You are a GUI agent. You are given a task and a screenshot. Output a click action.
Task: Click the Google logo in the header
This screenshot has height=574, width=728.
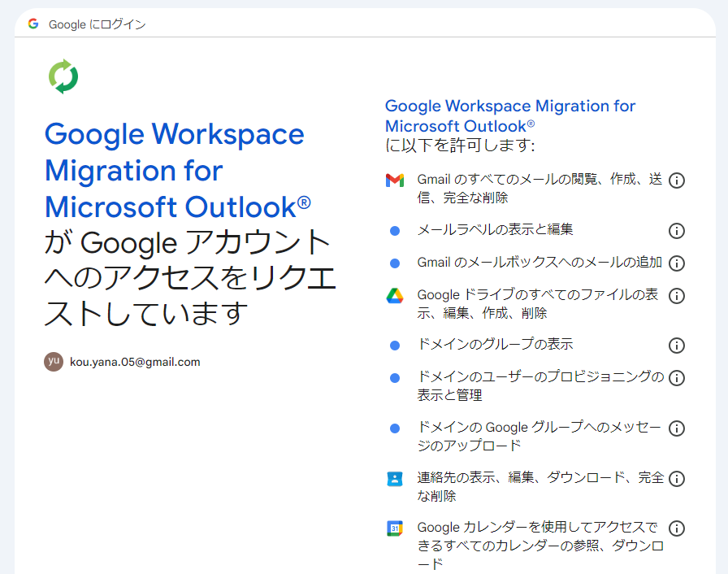point(33,24)
